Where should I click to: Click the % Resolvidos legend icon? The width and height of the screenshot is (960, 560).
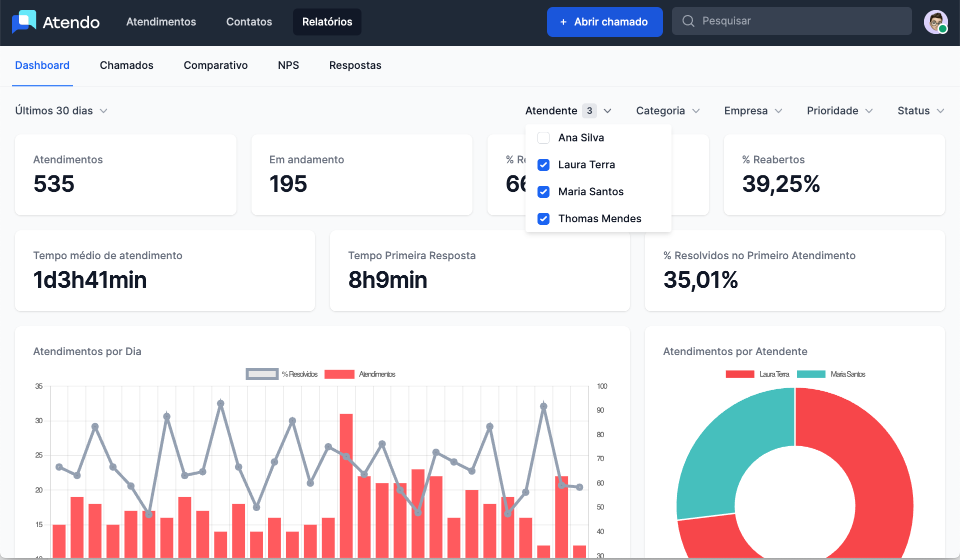[x=262, y=374]
